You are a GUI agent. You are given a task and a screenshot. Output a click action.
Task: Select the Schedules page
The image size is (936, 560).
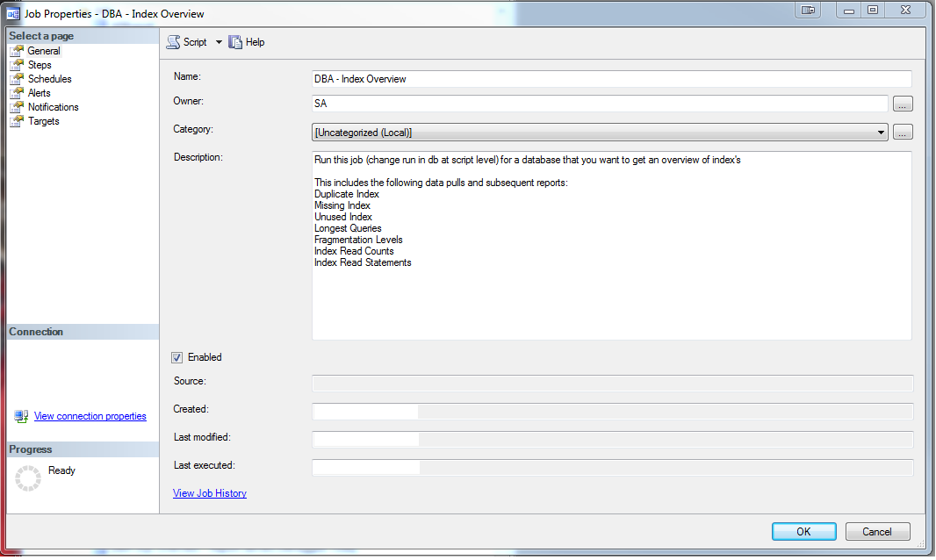49,79
